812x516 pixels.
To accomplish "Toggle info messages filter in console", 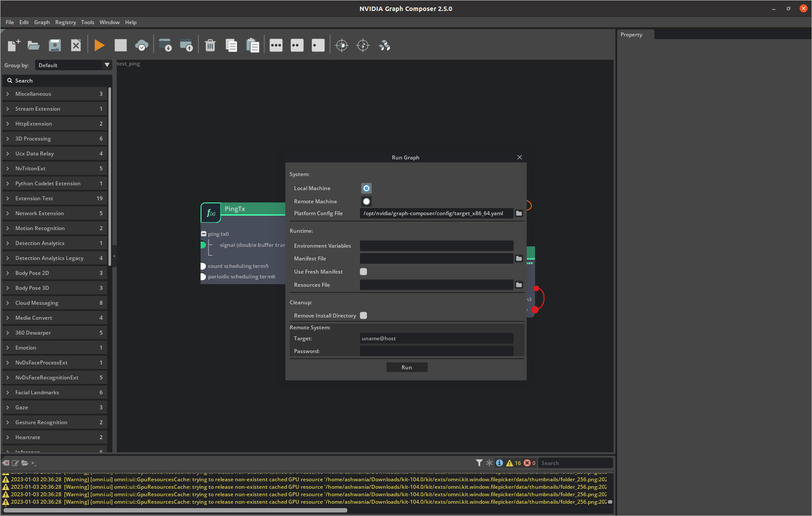I will 499,463.
